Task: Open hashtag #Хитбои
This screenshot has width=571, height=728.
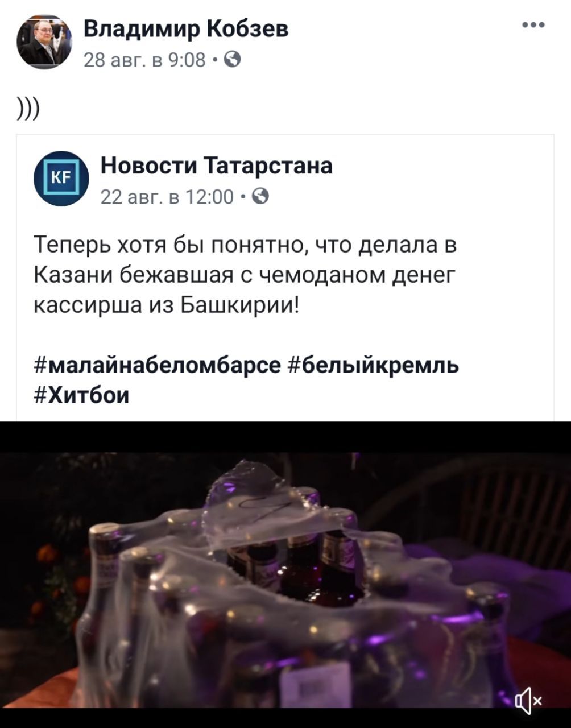Action: pos(81,394)
